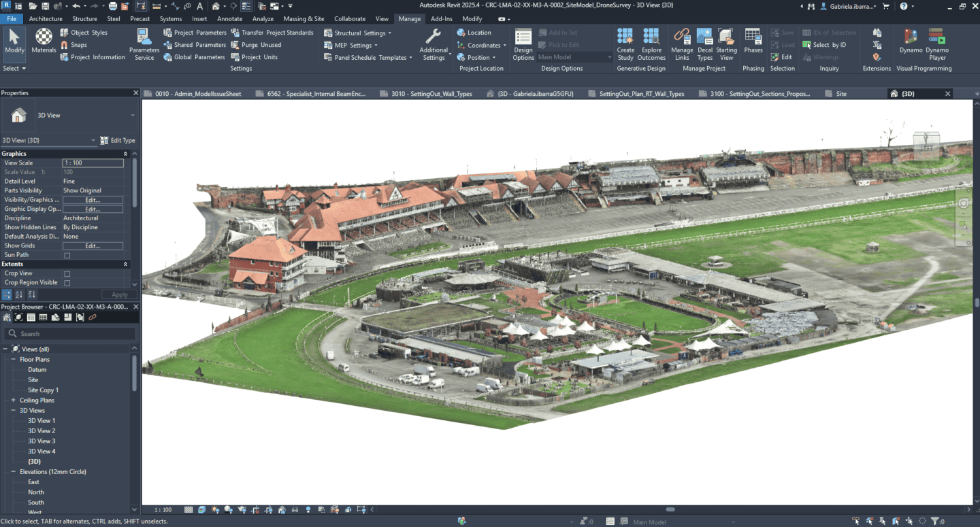Expand Panel Schedule Templates dropdown

[368, 57]
